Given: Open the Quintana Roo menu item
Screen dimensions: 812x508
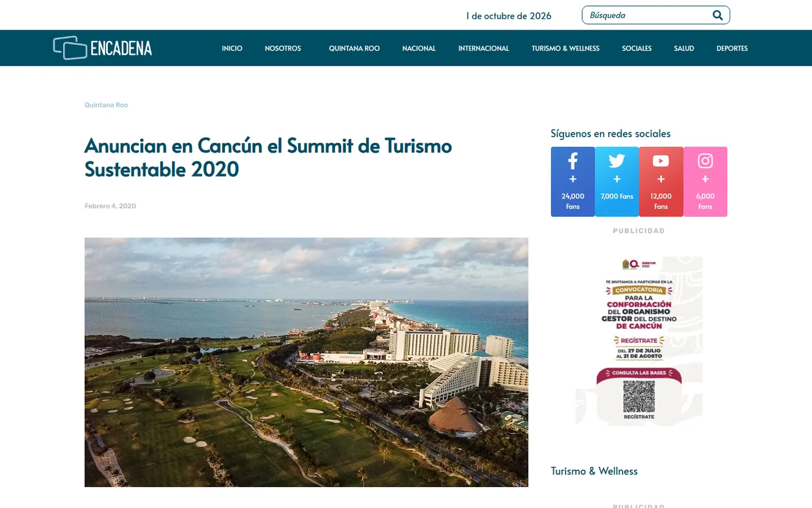Looking at the screenshot, I should click(354, 48).
